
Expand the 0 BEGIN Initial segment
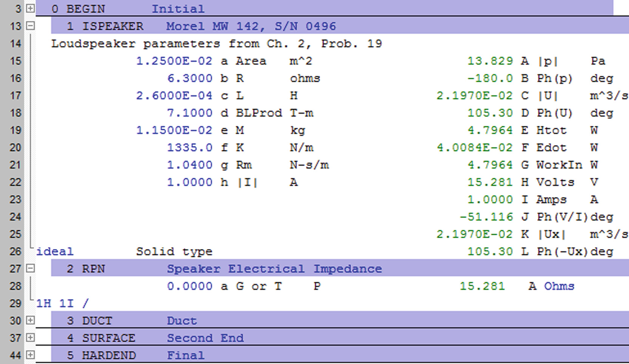click(x=30, y=8)
